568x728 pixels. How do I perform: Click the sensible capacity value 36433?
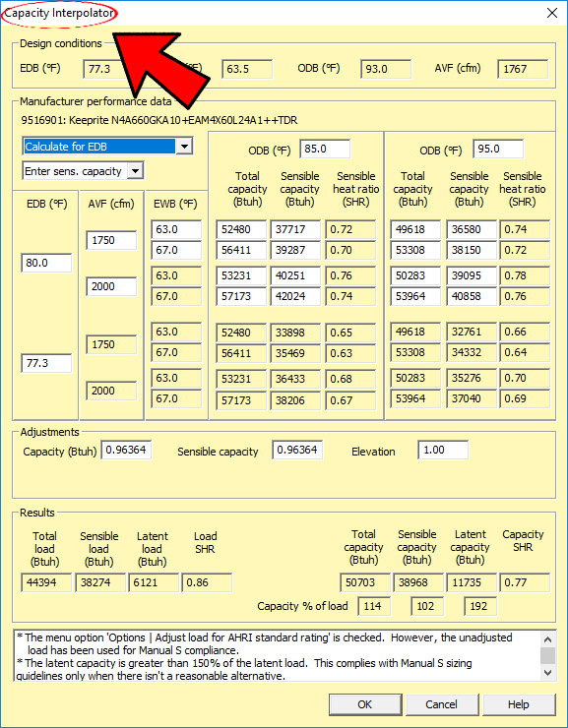295,380
